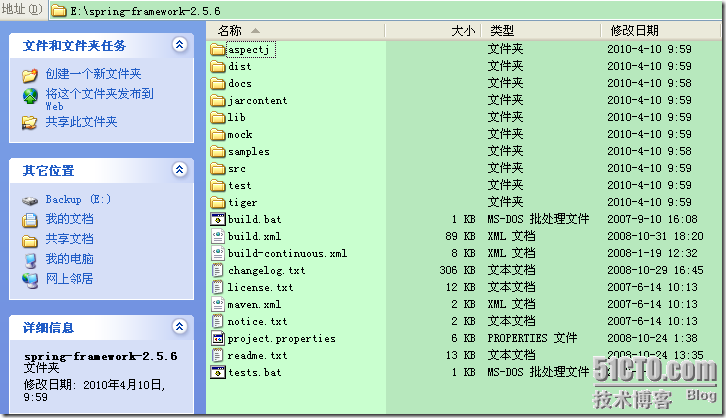Screen dimensions: 726x418
Task: Open the 共享文档 link
Action: point(69,239)
